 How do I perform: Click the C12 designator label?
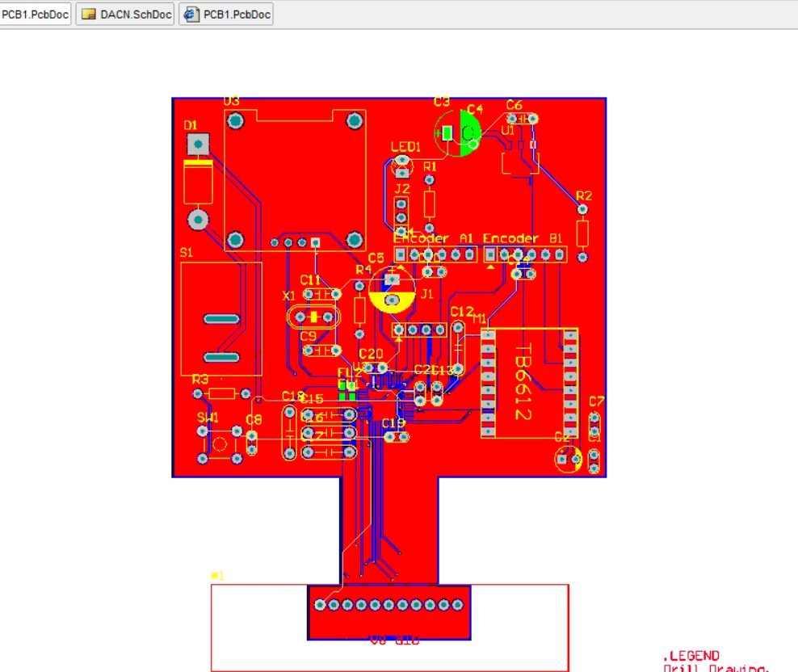462,312
